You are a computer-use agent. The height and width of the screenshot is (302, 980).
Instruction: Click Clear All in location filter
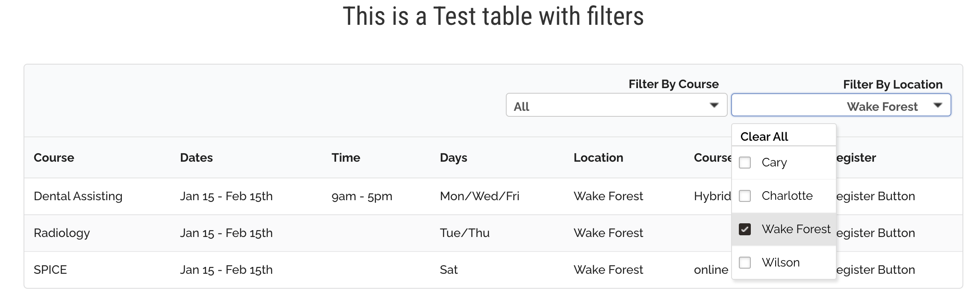tap(764, 136)
